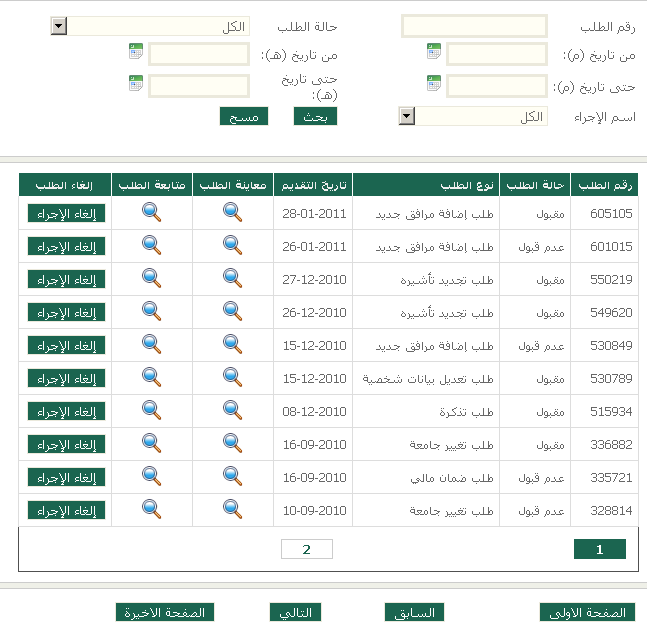The height and width of the screenshot is (633, 647).
Task: Open calendar picker for من تاريخ (م)
Action: (x=434, y=52)
